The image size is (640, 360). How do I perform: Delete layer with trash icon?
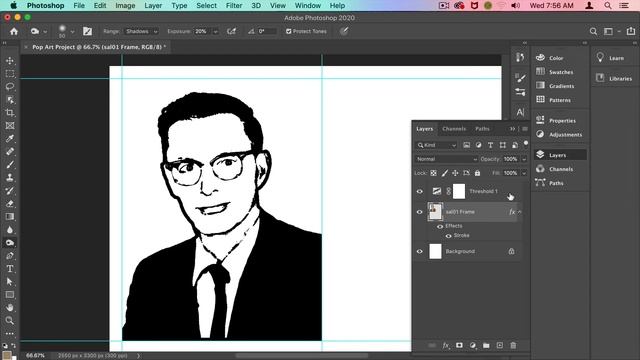pos(513,345)
